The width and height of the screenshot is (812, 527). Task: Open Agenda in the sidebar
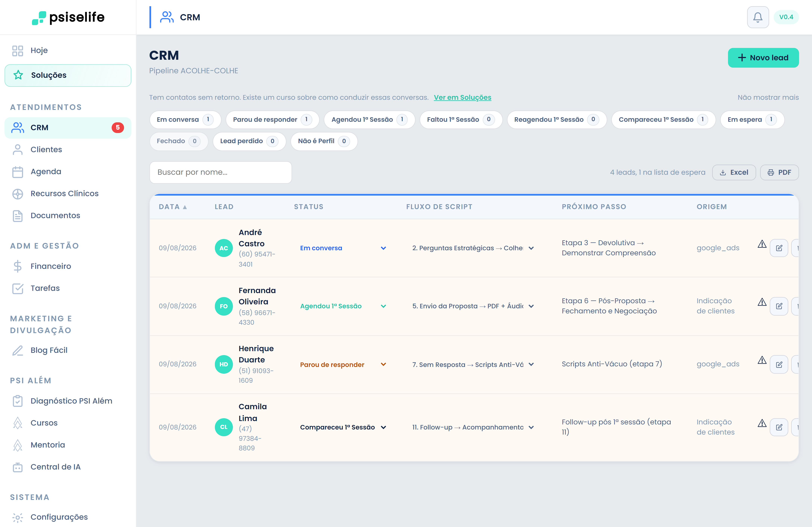(x=68, y=172)
